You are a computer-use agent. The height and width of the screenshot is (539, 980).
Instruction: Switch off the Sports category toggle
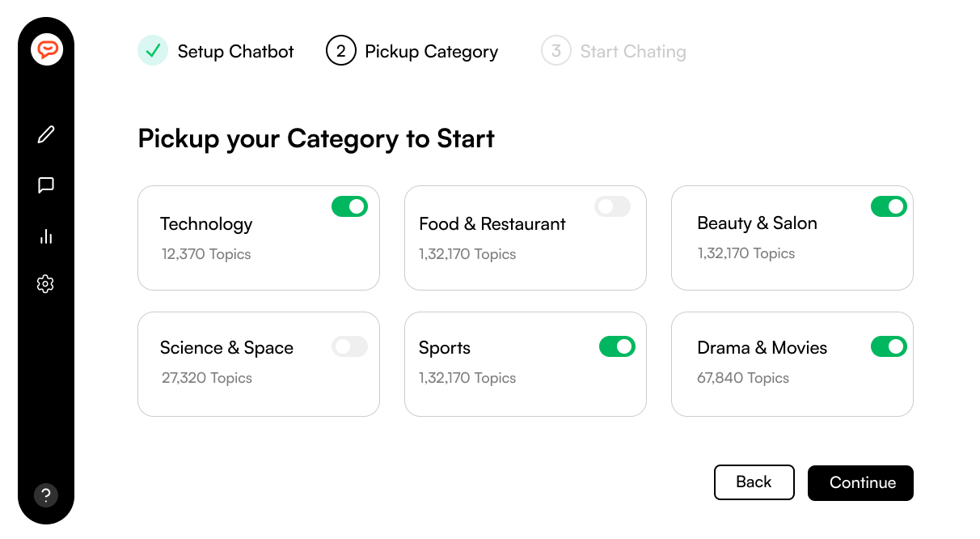617,346
